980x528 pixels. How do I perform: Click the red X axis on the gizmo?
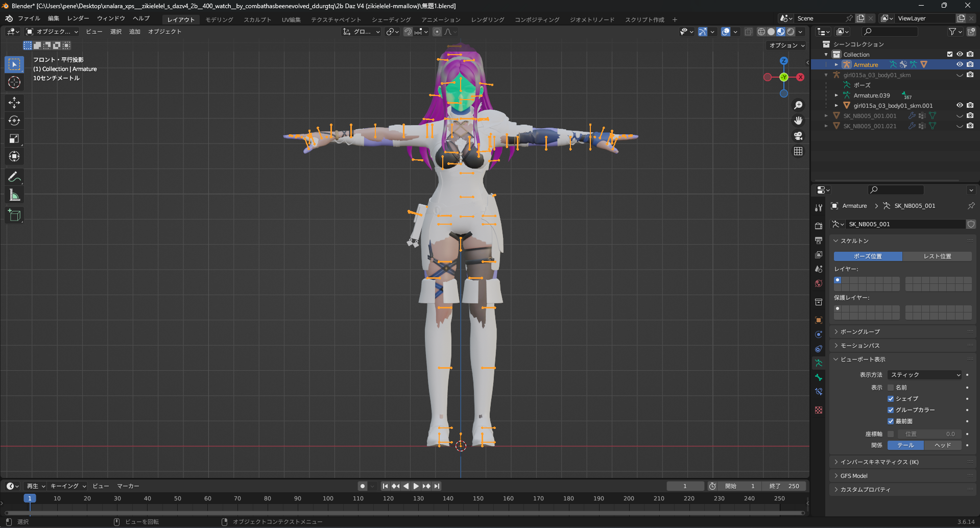click(800, 77)
